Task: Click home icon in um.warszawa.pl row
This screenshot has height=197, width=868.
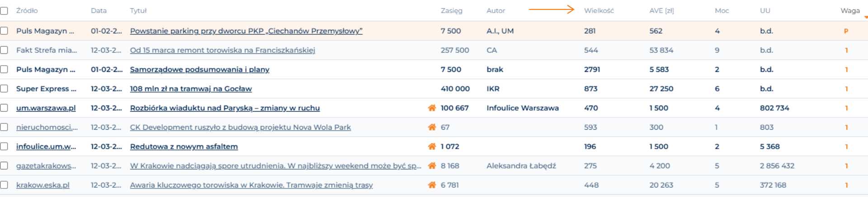Action: click(x=432, y=108)
